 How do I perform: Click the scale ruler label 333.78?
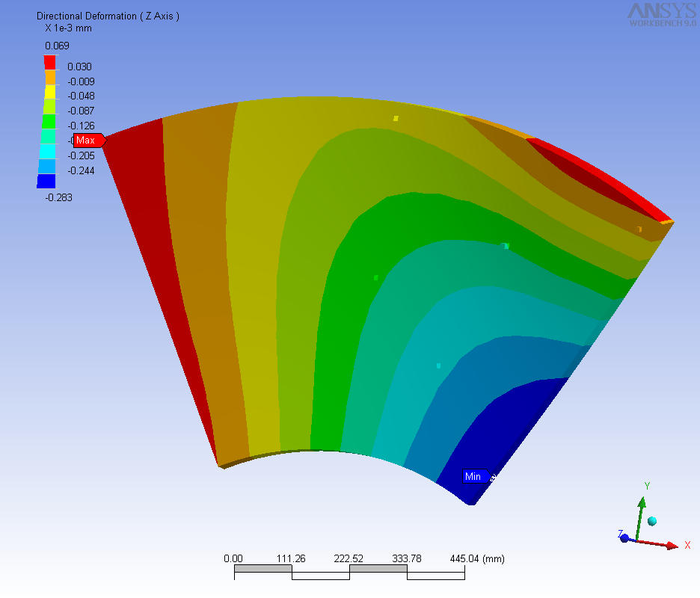407,558
